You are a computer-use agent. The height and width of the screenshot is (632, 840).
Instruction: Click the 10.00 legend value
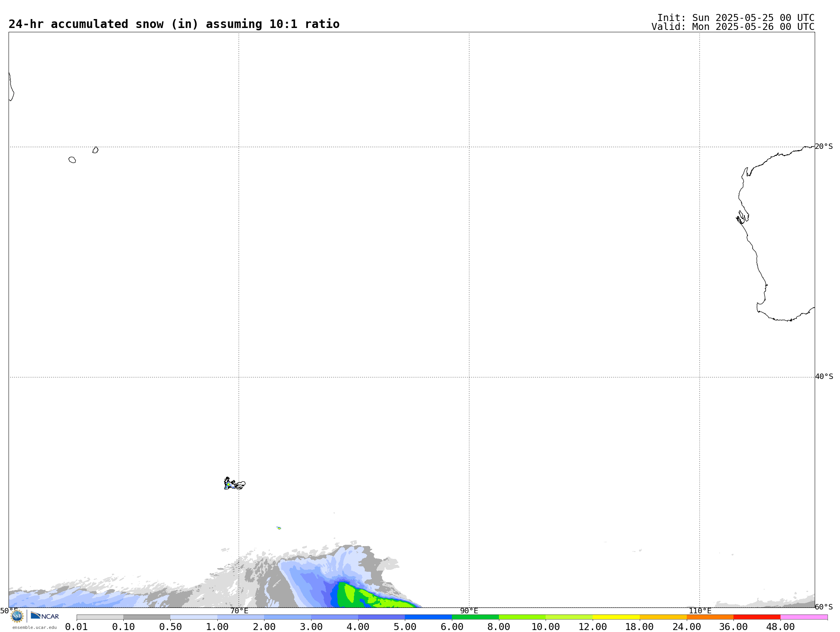point(546,627)
